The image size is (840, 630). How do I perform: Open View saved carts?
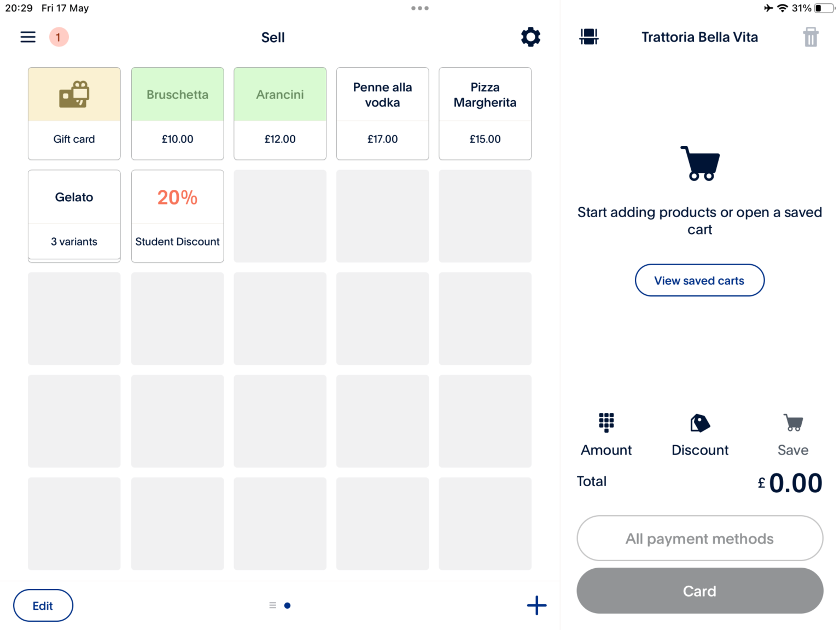pyautogui.click(x=699, y=280)
